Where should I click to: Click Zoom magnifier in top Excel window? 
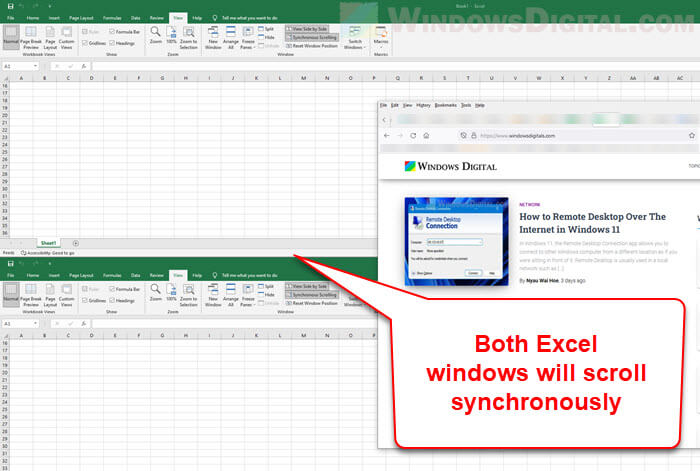pos(155,35)
